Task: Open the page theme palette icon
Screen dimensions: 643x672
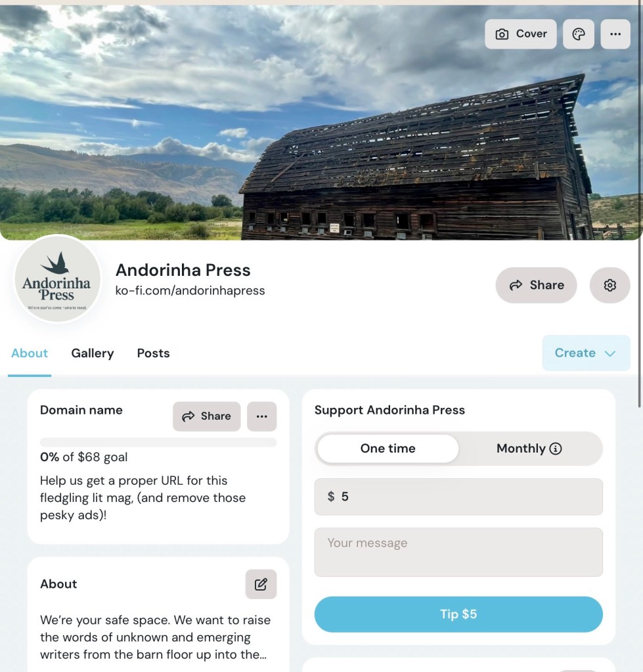Action: tap(578, 34)
